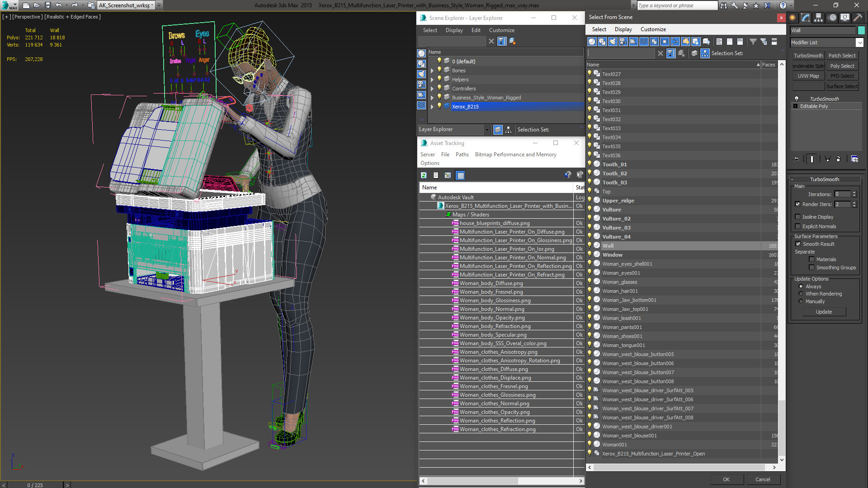868x488 pixels.
Task: Toggle the cameras filter in Select From Scene
Action: [x=623, y=42]
